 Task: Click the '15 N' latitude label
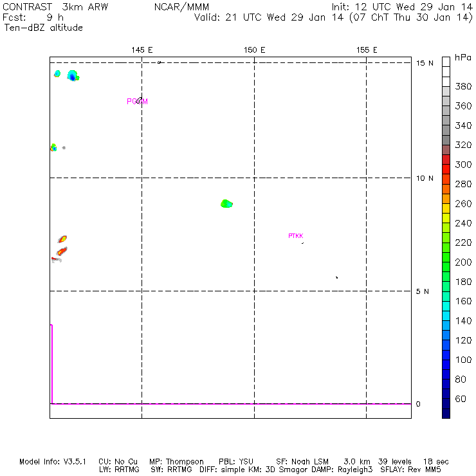click(x=425, y=63)
